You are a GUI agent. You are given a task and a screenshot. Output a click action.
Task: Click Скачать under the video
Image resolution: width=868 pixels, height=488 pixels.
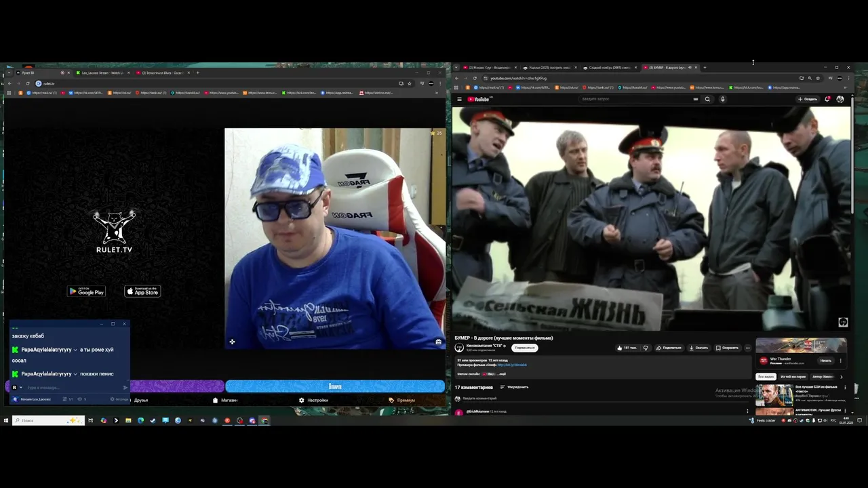click(698, 348)
